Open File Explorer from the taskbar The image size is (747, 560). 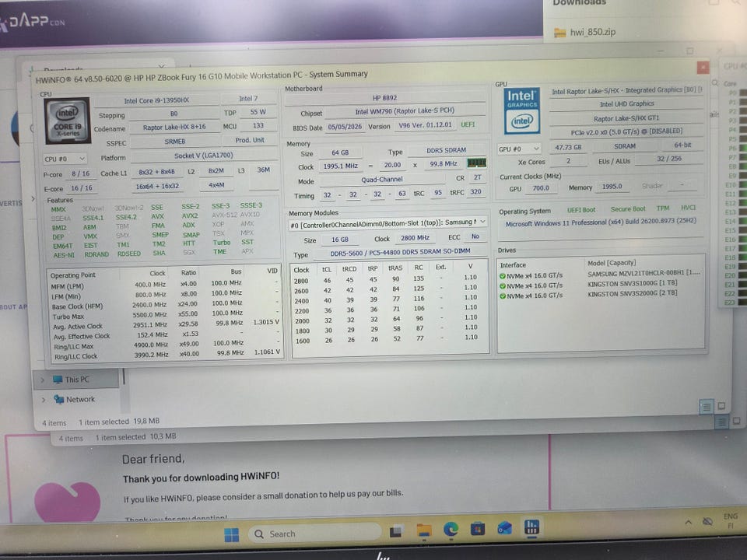tap(423, 530)
